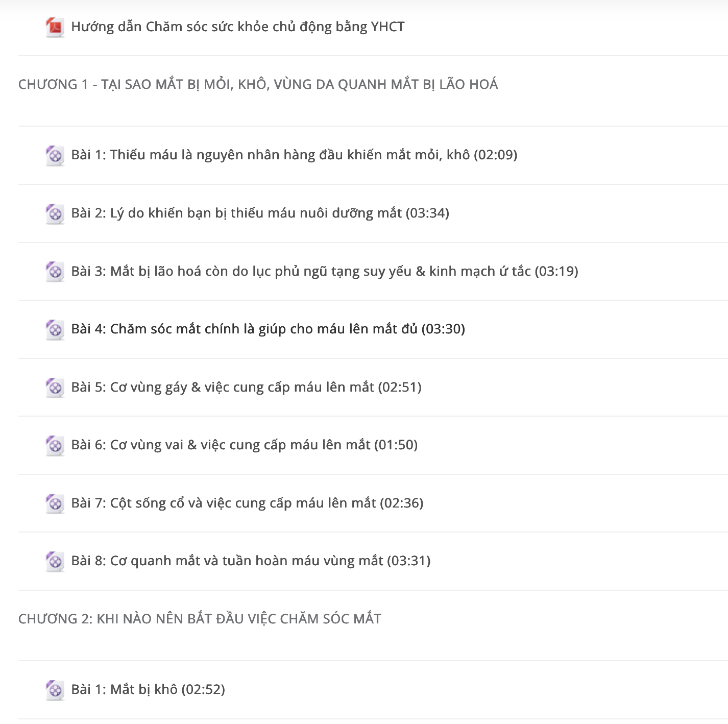Screen dimensions: 728x724
Task: Click the video icon for Bài 8 quanh mắt
Action: click(55, 561)
